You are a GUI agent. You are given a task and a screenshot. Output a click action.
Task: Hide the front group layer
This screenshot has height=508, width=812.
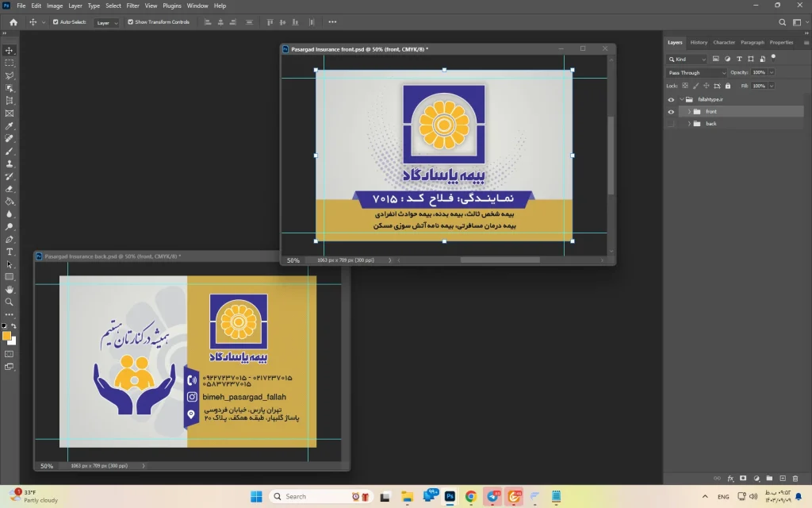671,111
